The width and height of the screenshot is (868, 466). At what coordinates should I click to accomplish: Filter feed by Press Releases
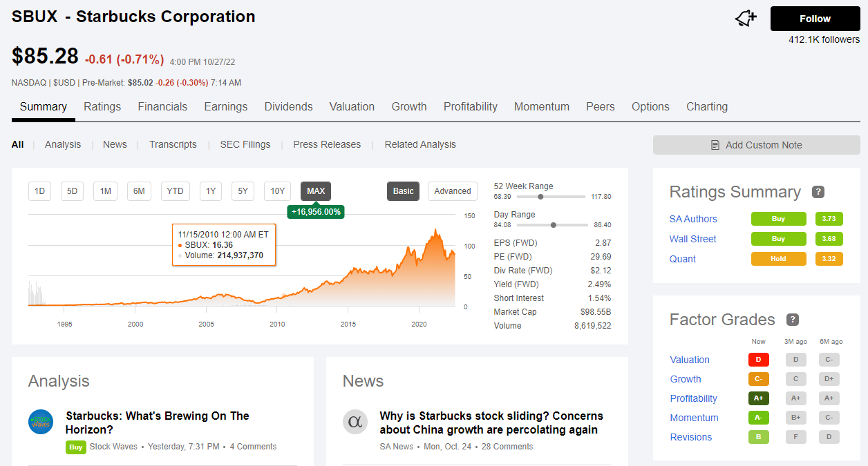coord(327,145)
